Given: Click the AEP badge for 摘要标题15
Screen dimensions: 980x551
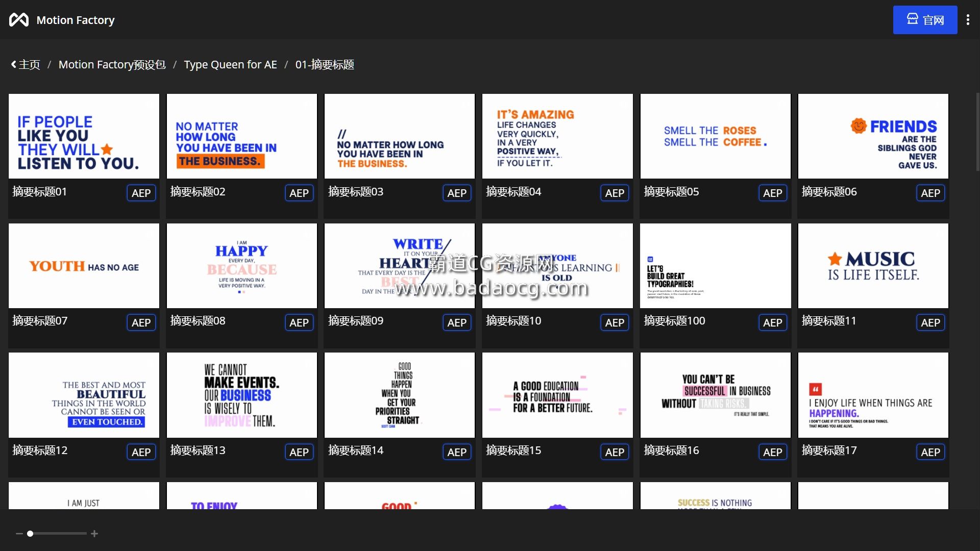Looking at the screenshot, I should [615, 452].
